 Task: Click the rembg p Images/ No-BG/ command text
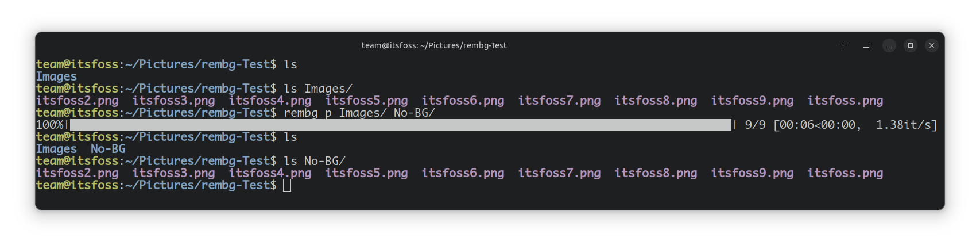point(359,113)
